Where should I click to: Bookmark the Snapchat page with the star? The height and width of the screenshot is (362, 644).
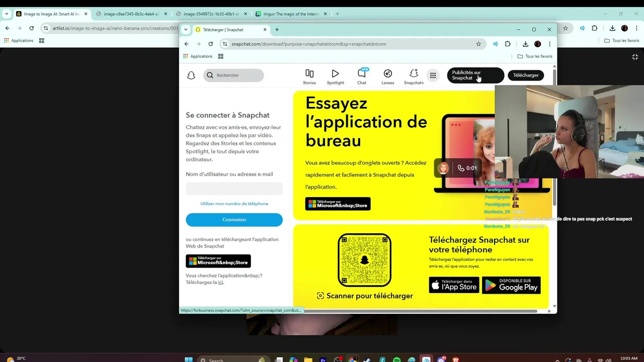coord(478,44)
